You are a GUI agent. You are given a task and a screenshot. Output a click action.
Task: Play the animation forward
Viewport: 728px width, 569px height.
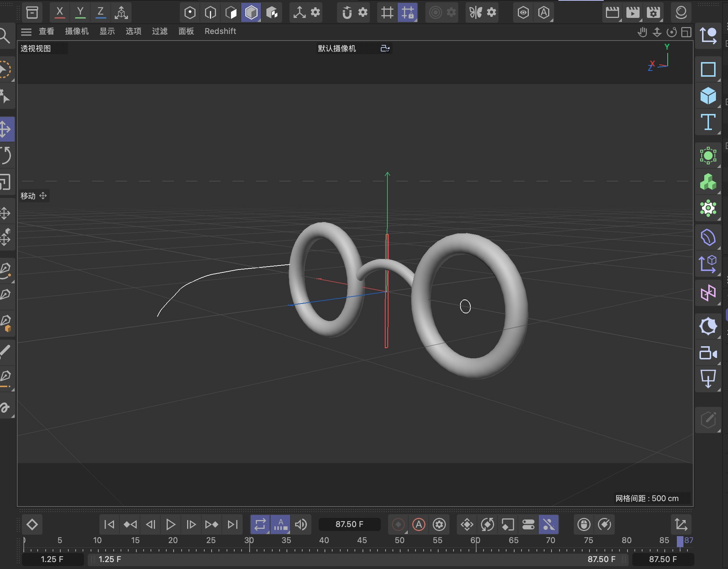pos(171,524)
